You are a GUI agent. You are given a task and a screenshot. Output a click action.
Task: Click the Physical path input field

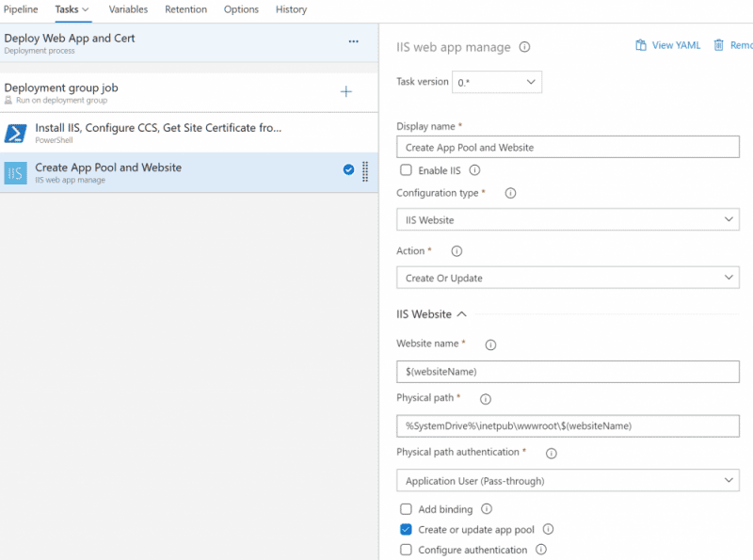point(568,425)
